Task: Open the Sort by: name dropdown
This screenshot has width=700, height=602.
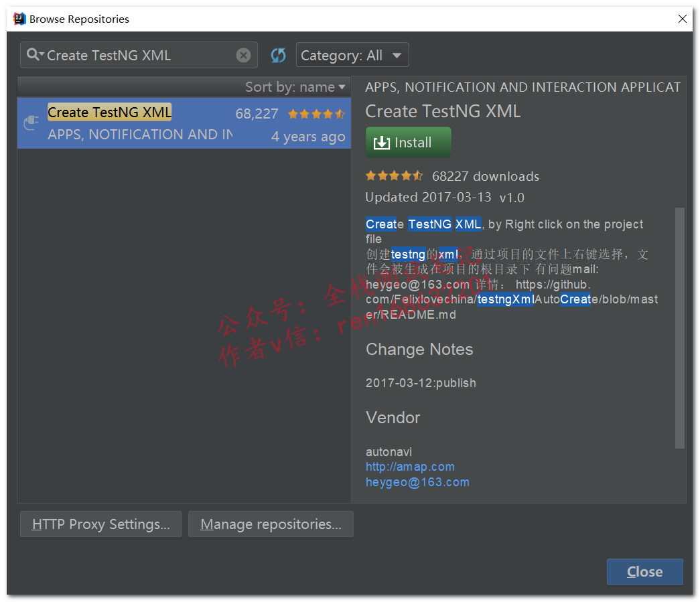Action: pos(295,87)
